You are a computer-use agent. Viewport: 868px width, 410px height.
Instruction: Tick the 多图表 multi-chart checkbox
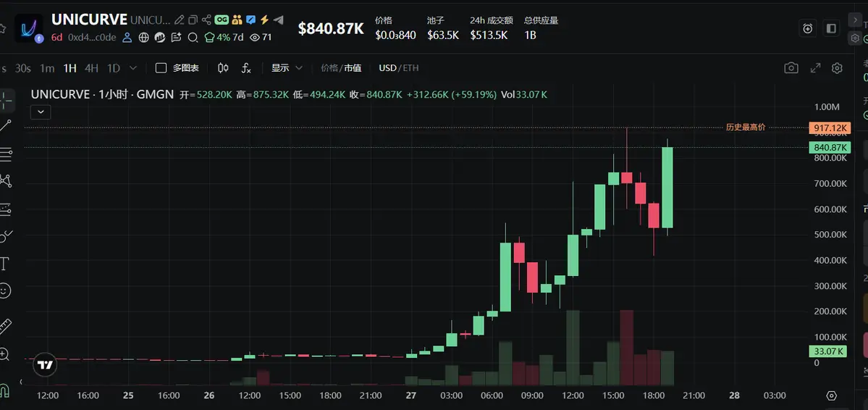point(161,68)
